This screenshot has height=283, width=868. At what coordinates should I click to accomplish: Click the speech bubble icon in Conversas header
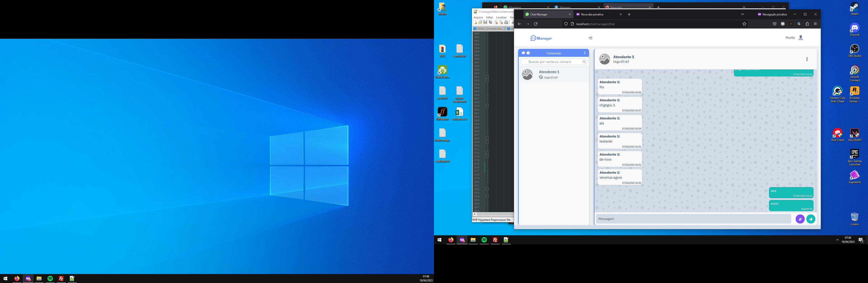pyautogui.click(x=523, y=53)
